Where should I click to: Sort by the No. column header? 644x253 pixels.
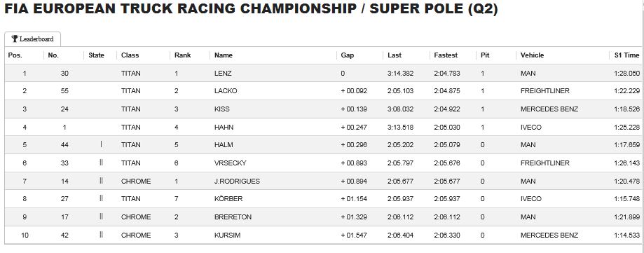53,55
